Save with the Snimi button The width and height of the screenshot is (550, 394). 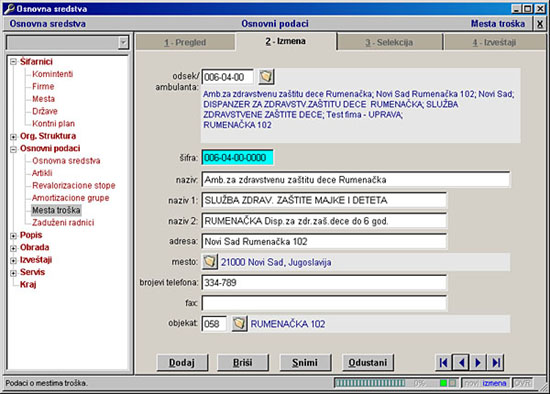pos(305,362)
